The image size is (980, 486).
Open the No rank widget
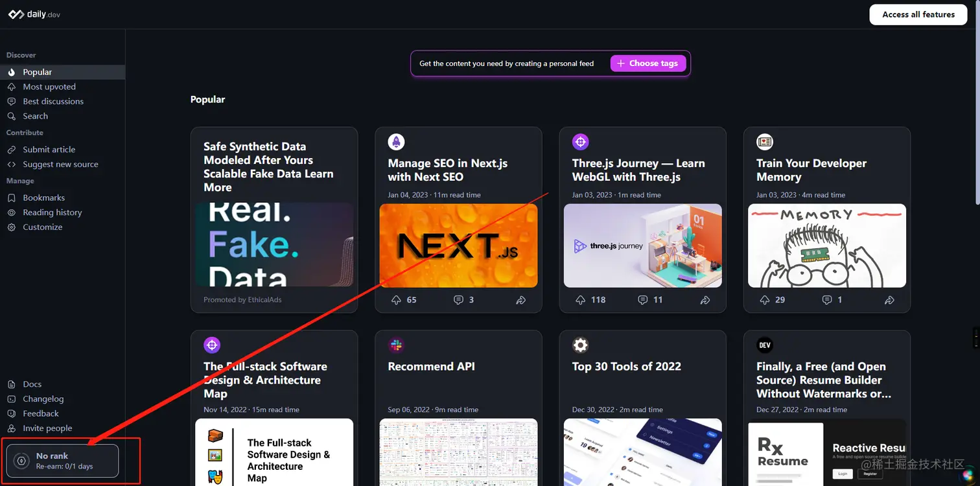click(63, 461)
